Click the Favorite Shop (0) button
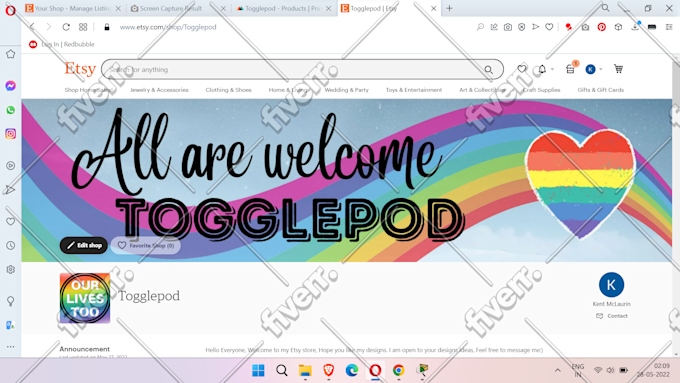Viewport: 680px width, 383px height. (x=146, y=246)
